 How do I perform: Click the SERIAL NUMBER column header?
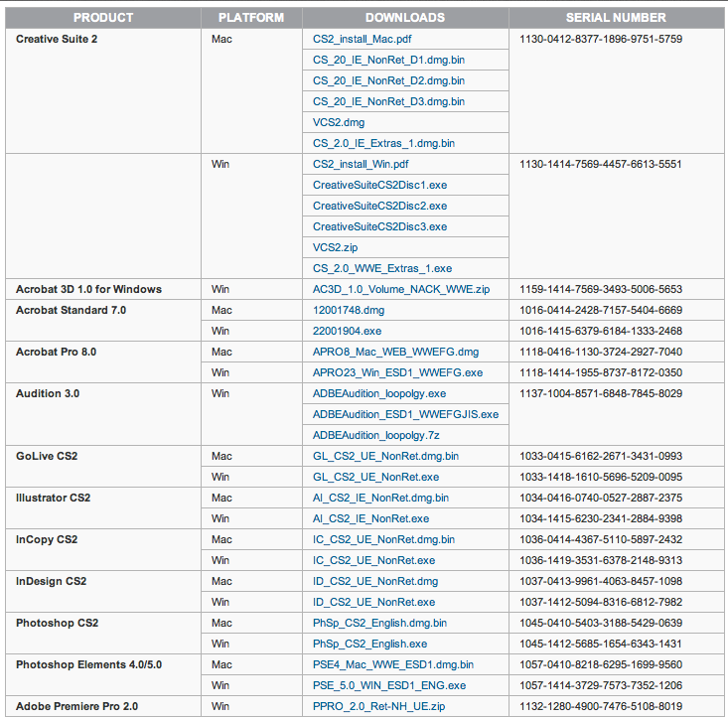click(x=616, y=18)
